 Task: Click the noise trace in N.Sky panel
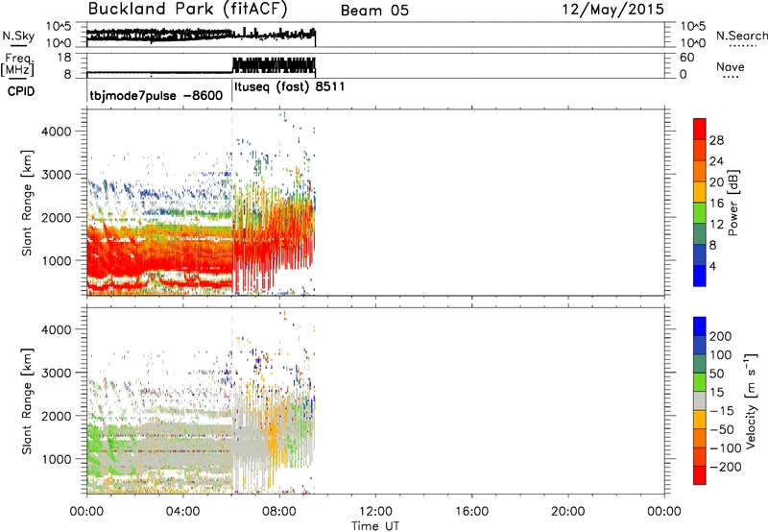pyautogui.click(x=201, y=36)
